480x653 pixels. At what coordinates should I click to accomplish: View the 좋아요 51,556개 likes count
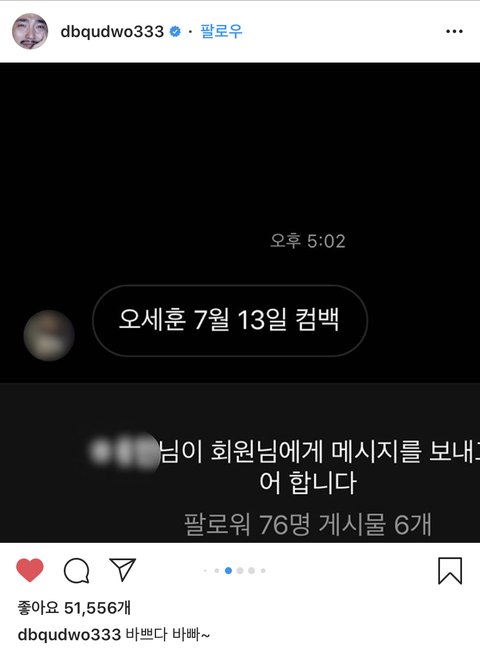[x=74, y=608]
